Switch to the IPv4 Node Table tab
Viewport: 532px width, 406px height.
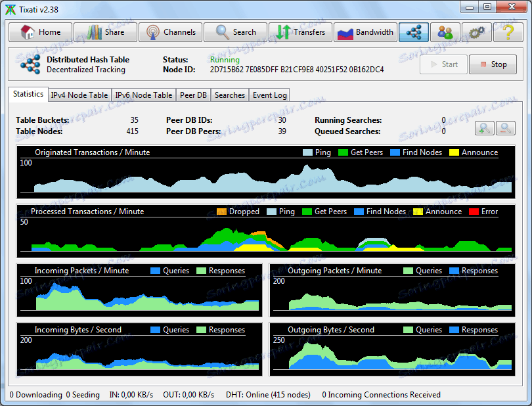coord(79,95)
